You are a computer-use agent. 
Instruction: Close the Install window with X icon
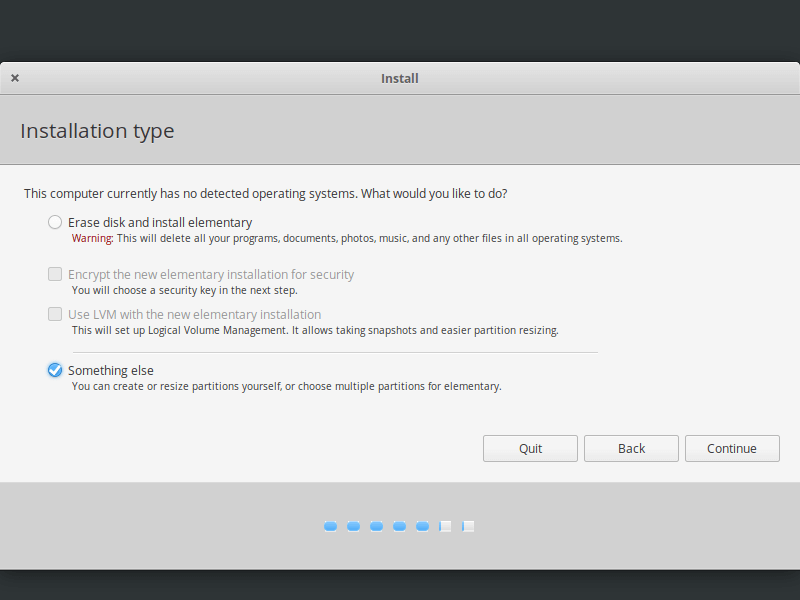[x=15, y=78]
